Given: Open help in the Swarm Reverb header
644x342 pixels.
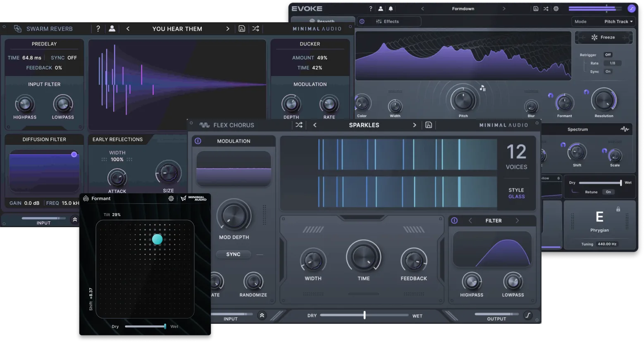Looking at the screenshot, I should 98,28.
